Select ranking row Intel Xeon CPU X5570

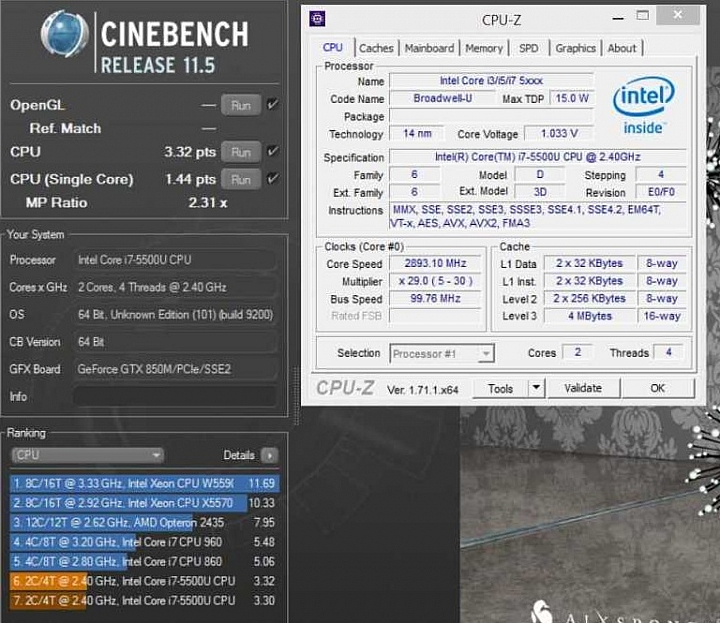[144, 503]
